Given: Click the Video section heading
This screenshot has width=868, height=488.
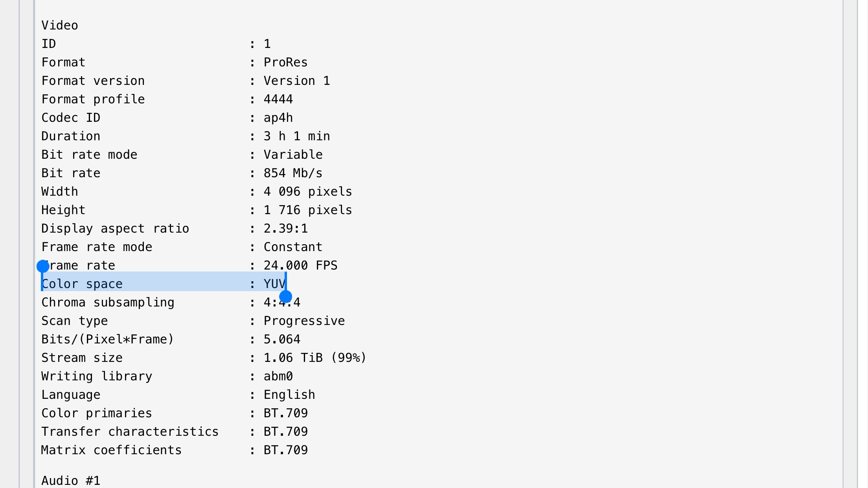Looking at the screenshot, I should [60, 26].
